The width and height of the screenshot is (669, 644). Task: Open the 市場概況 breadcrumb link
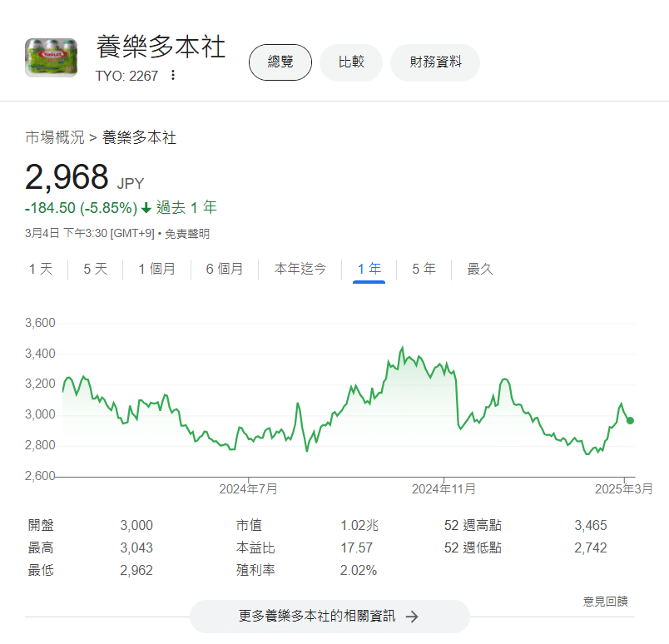(55, 138)
